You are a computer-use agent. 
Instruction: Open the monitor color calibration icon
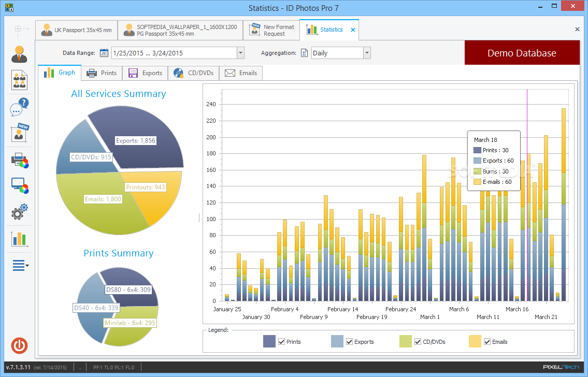(x=20, y=185)
